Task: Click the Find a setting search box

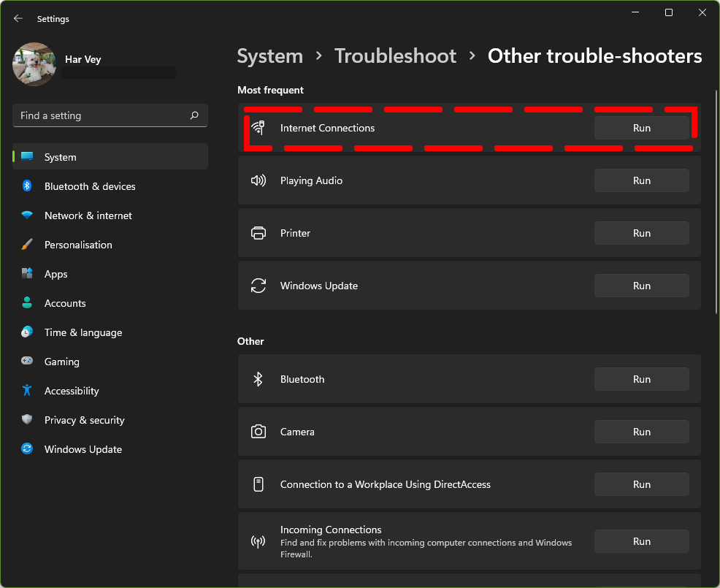Action: 110,115
